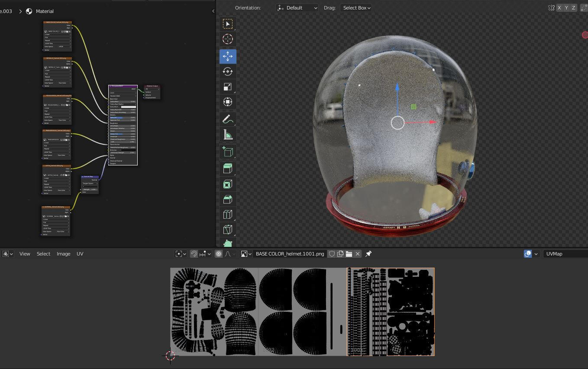The height and width of the screenshot is (369, 588).
Task: Click the new image copy icon
Action: point(340,254)
